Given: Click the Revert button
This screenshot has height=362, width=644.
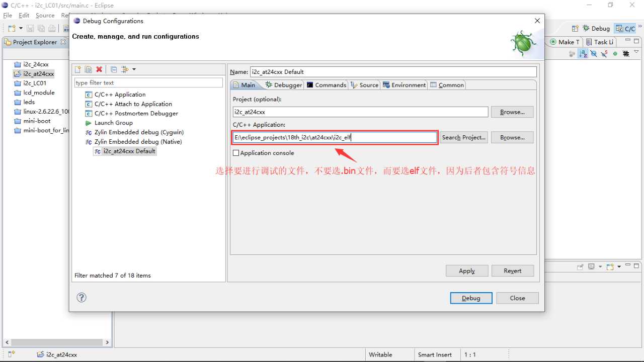Looking at the screenshot, I should tap(513, 270).
